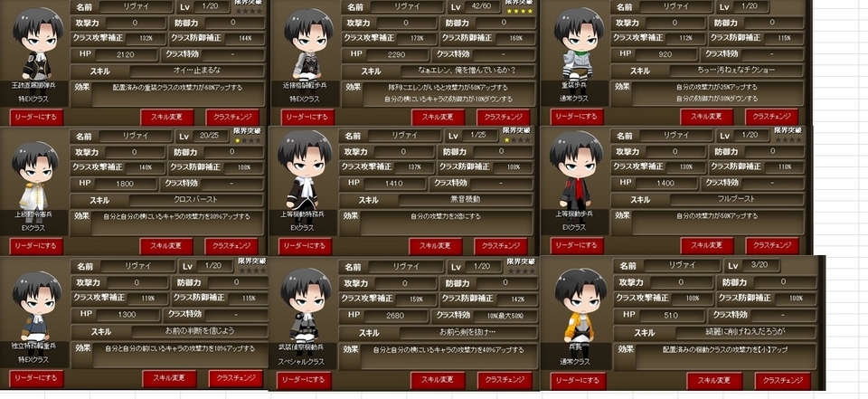The width and height of the screenshot is (868, 399).
Task: Click the クラス特効 field showing 10%(最大50%)
Action: coord(505,316)
